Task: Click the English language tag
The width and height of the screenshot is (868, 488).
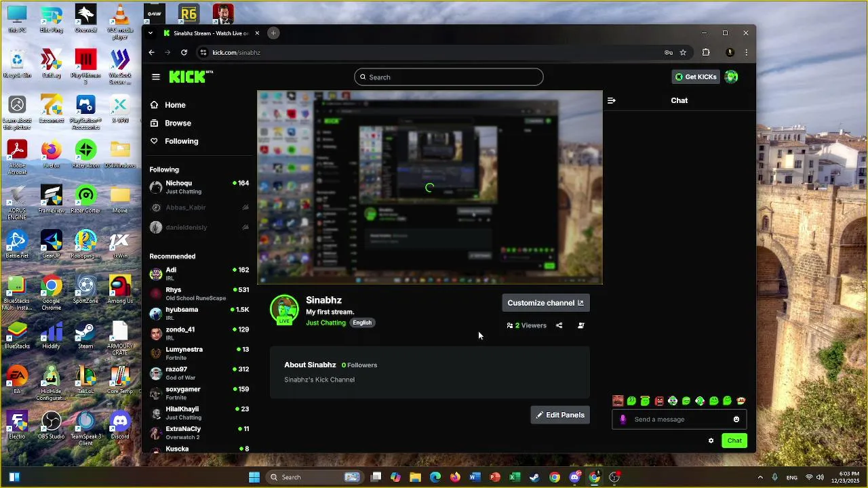Action: 362,323
